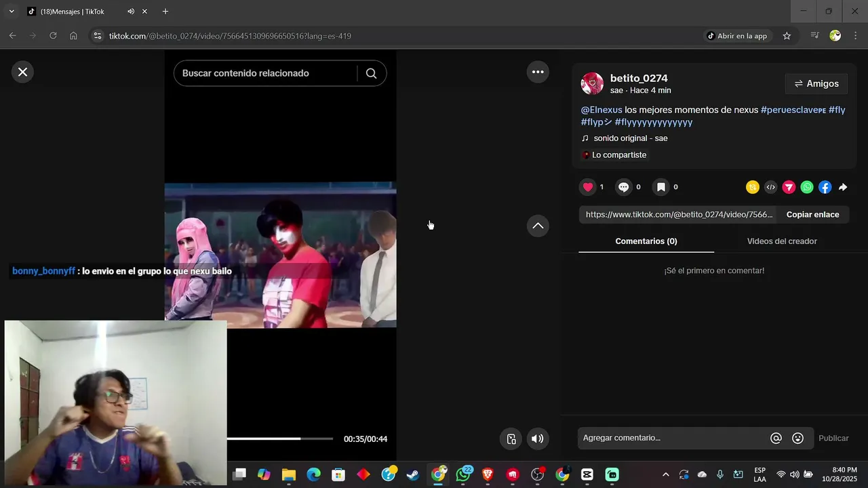This screenshot has width=868, height=488.
Task: Open the microphone tray icon
Action: pos(720,474)
